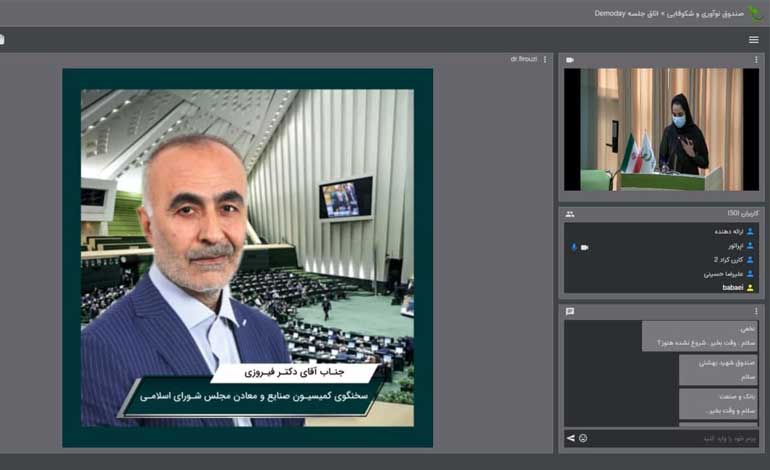The image size is (770, 470).
Task: Click the green logo in the header
Action: 756,13
